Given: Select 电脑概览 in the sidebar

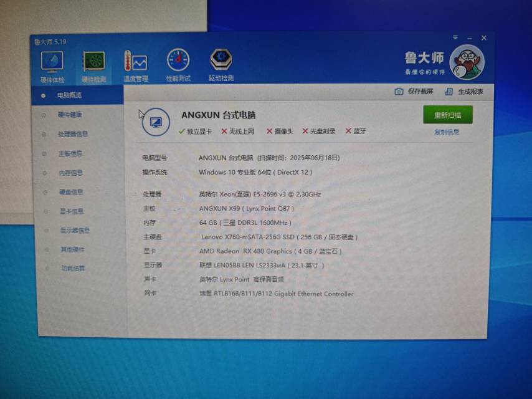Looking at the screenshot, I should coord(77,95).
